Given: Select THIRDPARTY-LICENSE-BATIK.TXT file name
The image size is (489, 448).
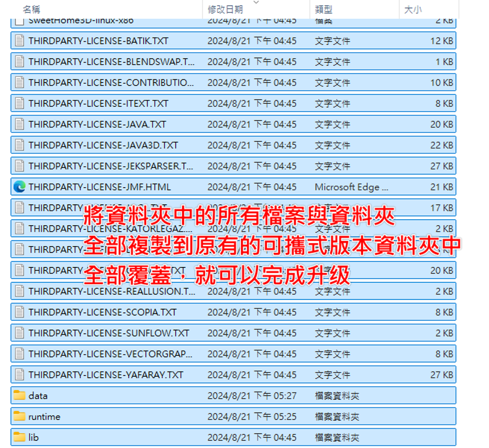Looking at the screenshot, I should pyautogui.click(x=98, y=41).
